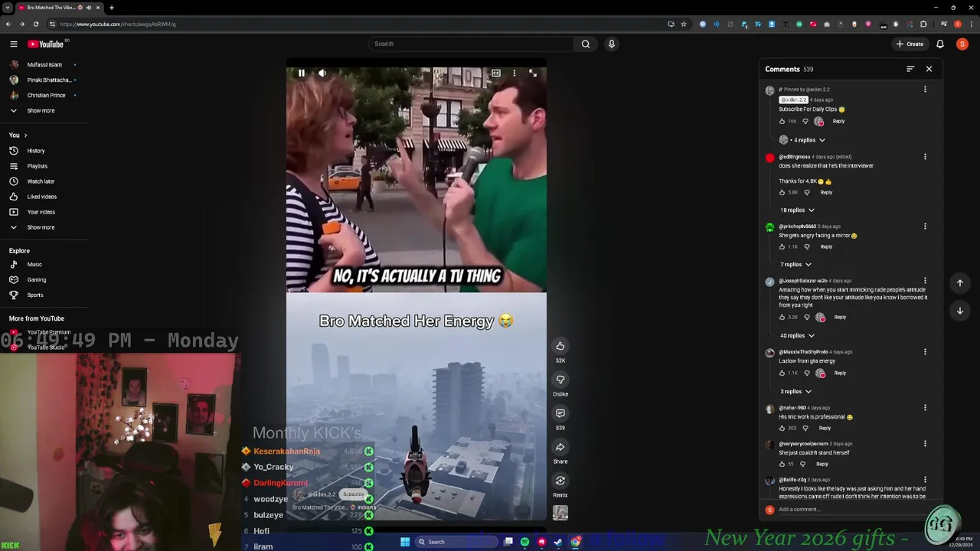
Task: Share this Short
Action: coord(560,447)
